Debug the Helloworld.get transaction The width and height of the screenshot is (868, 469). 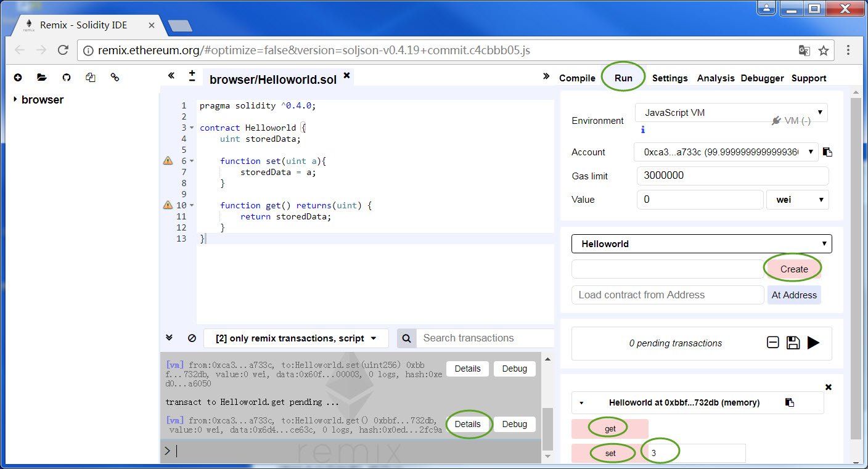pyautogui.click(x=515, y=424)
